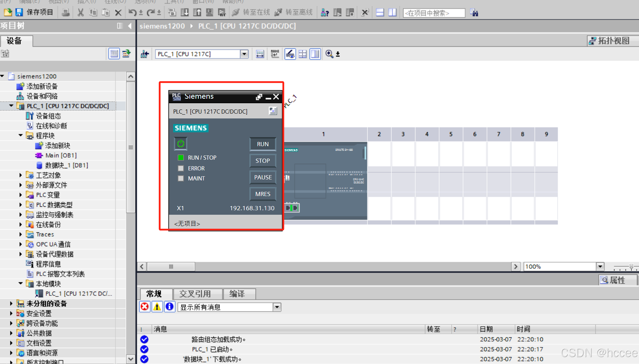This screenshot has height=364, width=639.
Task: Click the Cut scissors icon
Action: (80, 12)
